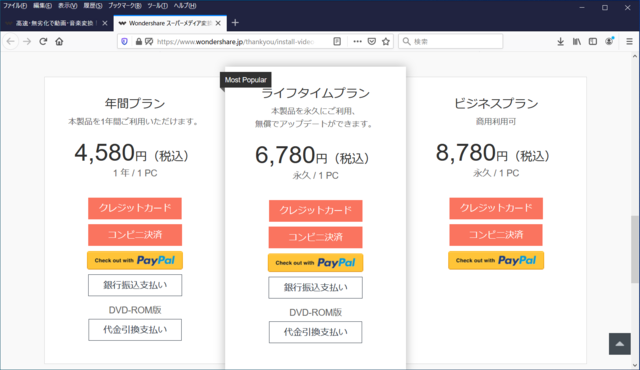
Task: Pay 年間プラン by クレジットカード
Action: (x=135, y=208)
